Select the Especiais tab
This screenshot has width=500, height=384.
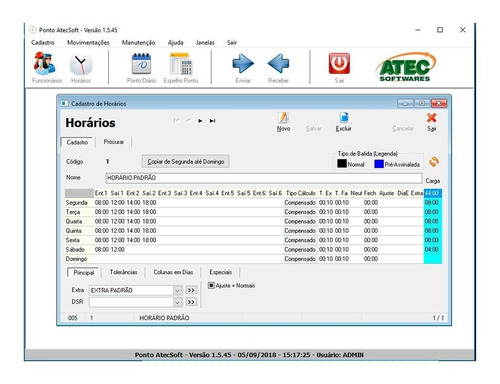(x=221, y=272)
